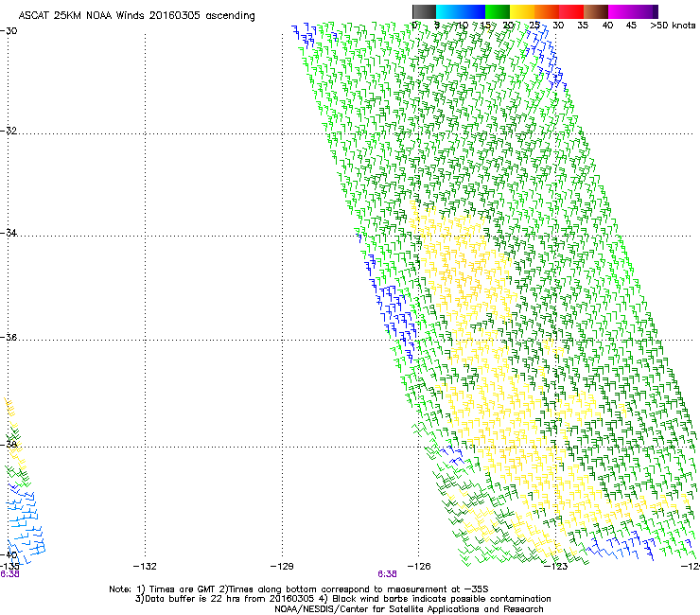Click the yellow 20-25 knots legend swatch

[522, 11]
